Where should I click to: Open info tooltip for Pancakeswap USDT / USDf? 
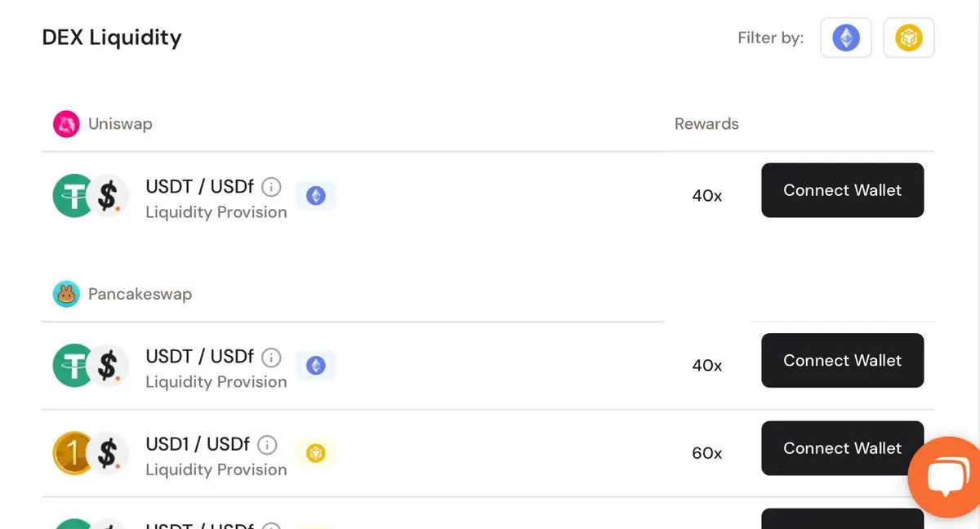(271, 357)
